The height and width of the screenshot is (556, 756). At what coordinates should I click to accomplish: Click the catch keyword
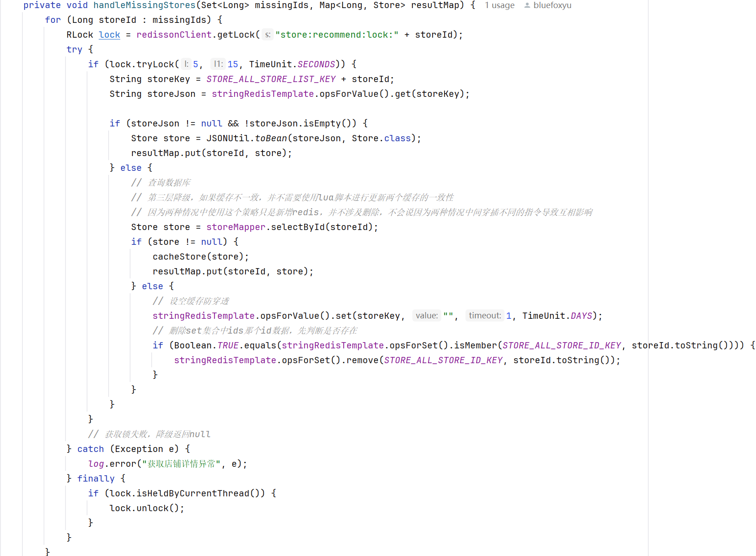90,449
